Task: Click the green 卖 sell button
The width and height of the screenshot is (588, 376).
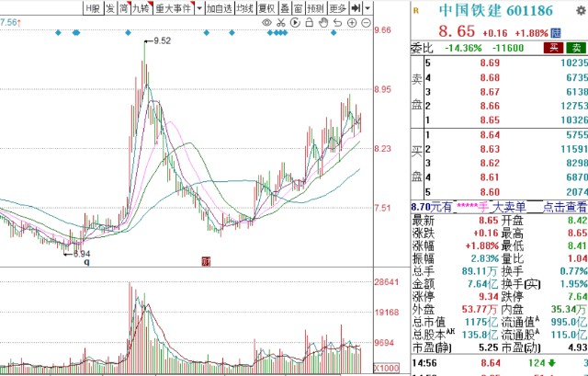Action: pyautogui.click(x=576, y=48)
